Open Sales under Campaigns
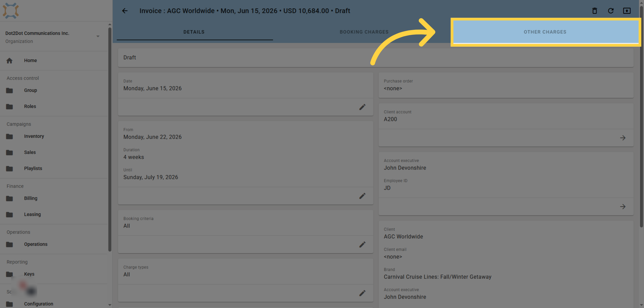Image resolution: width=644 pixels, height=308 pixels. click(30, 152)
